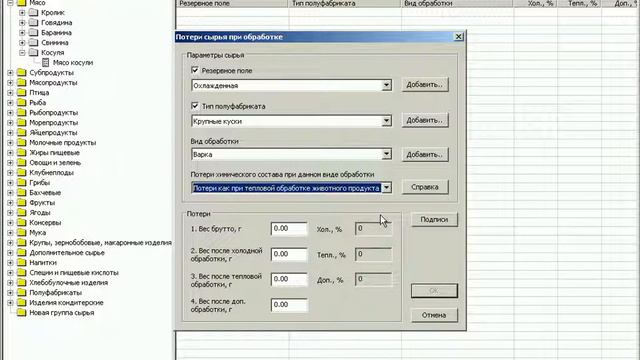Click the Ягоды folder icon
640x360 pixels.
pyautogui.click(x=22, y=213)
